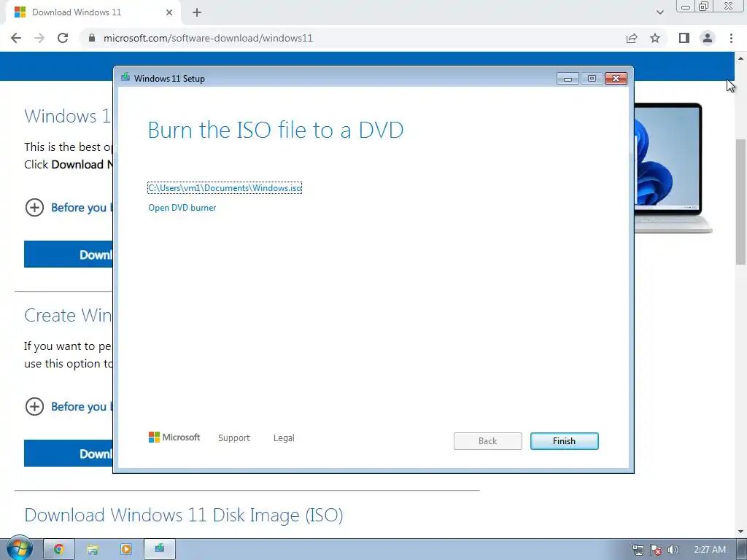Minimize the Windows 11 Setup dialog
747x560 pixels.
[568, 79]
